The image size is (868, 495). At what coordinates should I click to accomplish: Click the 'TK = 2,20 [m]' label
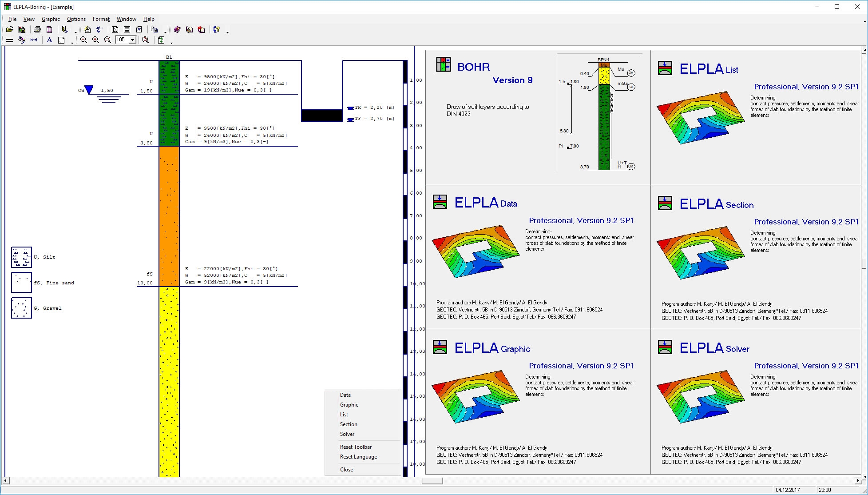click(x=374, y=108)
